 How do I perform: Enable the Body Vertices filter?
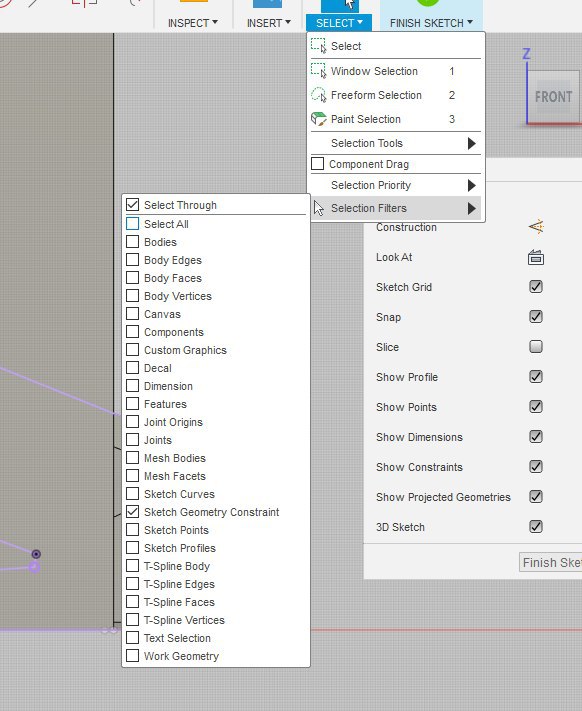(x=132, y=296)
